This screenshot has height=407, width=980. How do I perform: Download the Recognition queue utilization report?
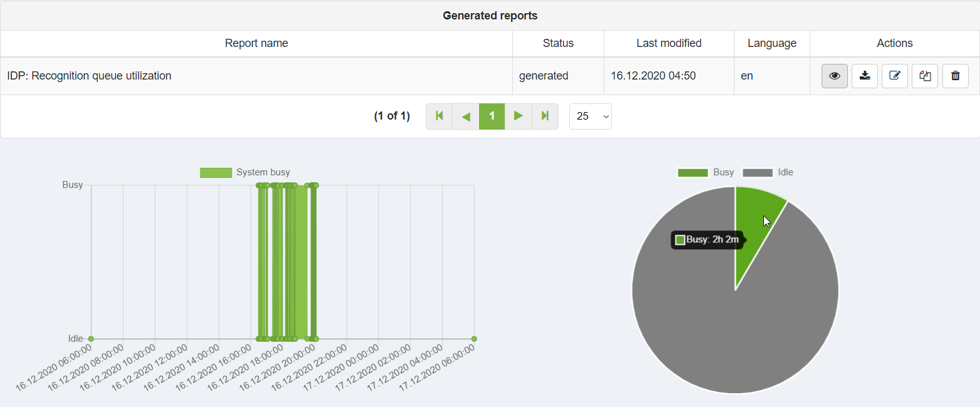[864, 76]
